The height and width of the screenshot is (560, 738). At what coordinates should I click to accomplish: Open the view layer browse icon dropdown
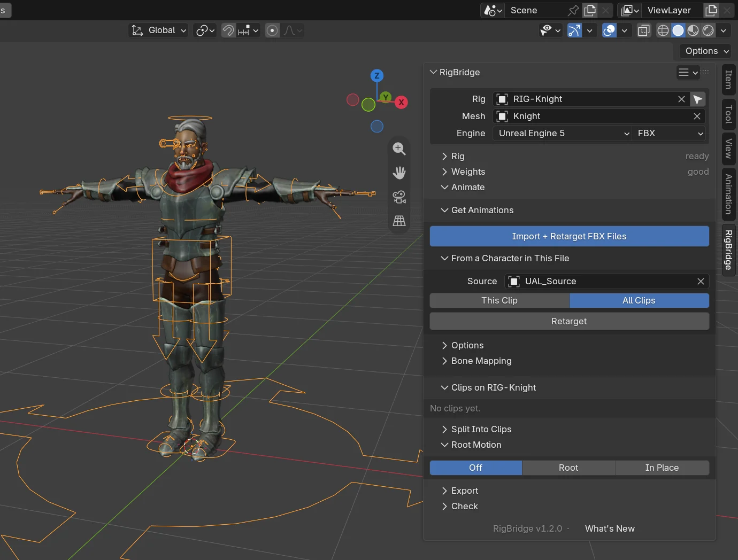[x=630, y=10]
